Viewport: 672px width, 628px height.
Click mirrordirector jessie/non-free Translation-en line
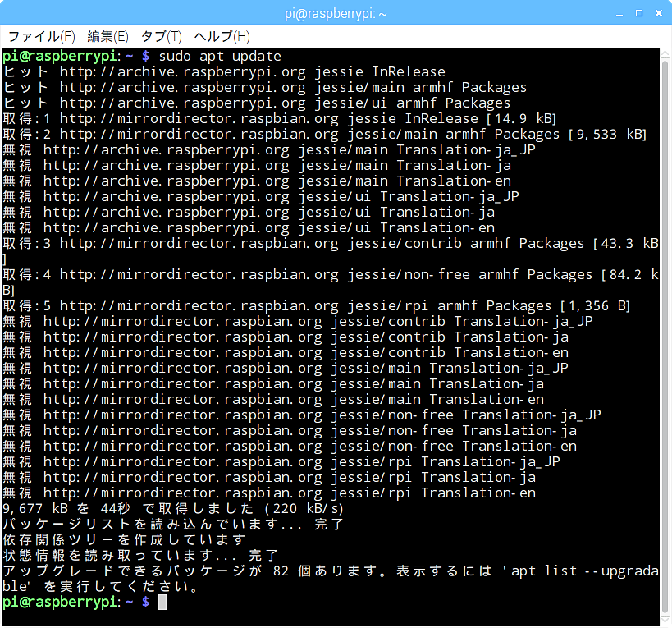(x=290, y=446)
